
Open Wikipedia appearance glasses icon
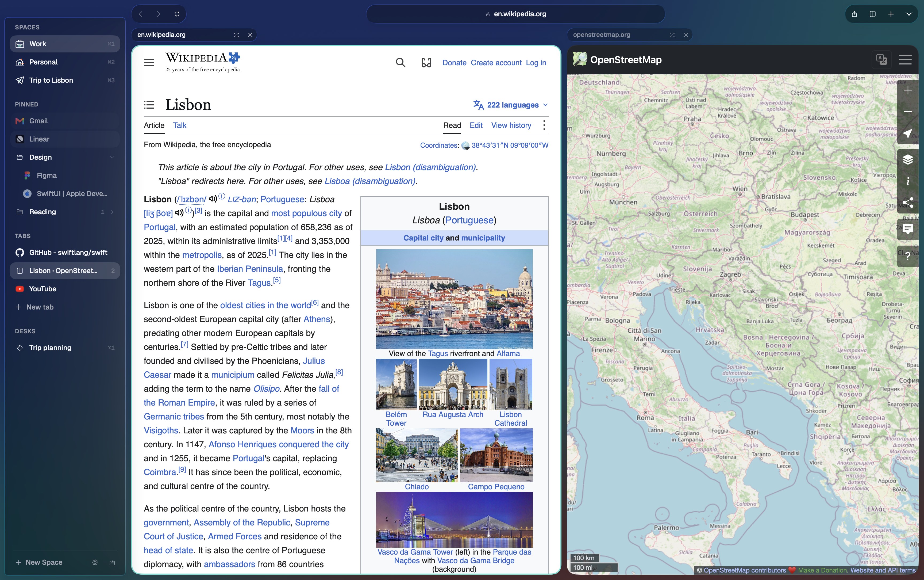(426, 63)
